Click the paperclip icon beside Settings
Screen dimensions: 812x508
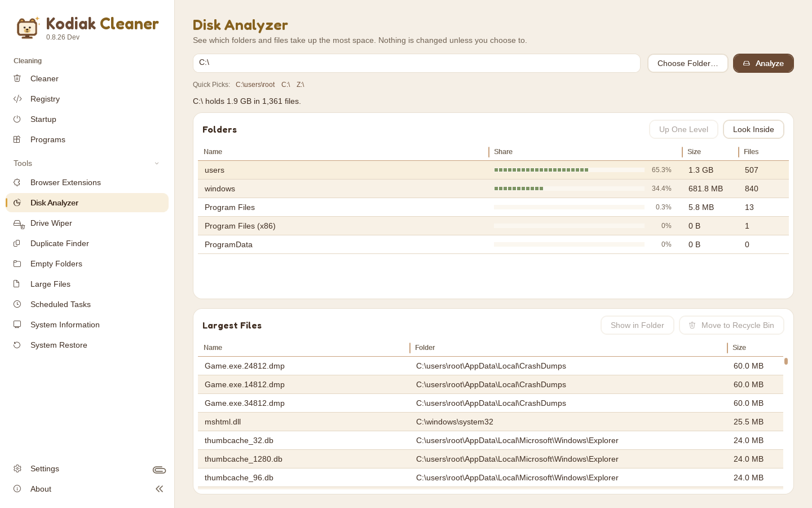pyautogui.click(x=160, y=470)
